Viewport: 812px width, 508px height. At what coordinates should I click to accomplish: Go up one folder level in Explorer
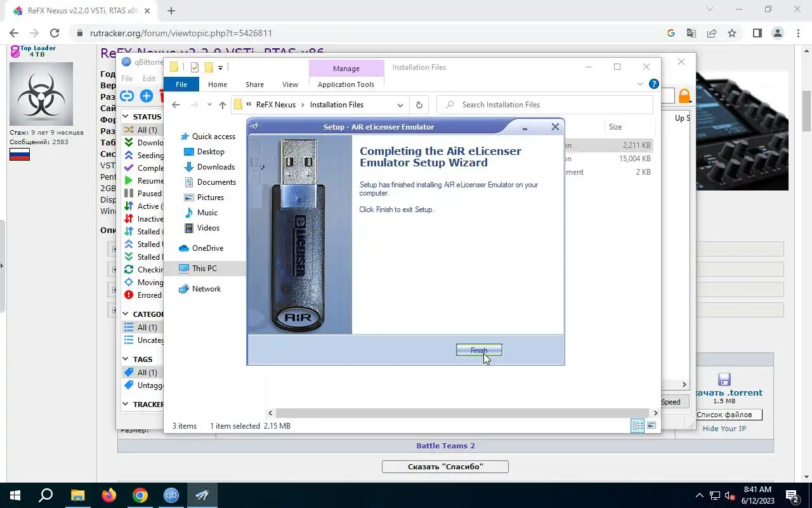tap(223, 105)
